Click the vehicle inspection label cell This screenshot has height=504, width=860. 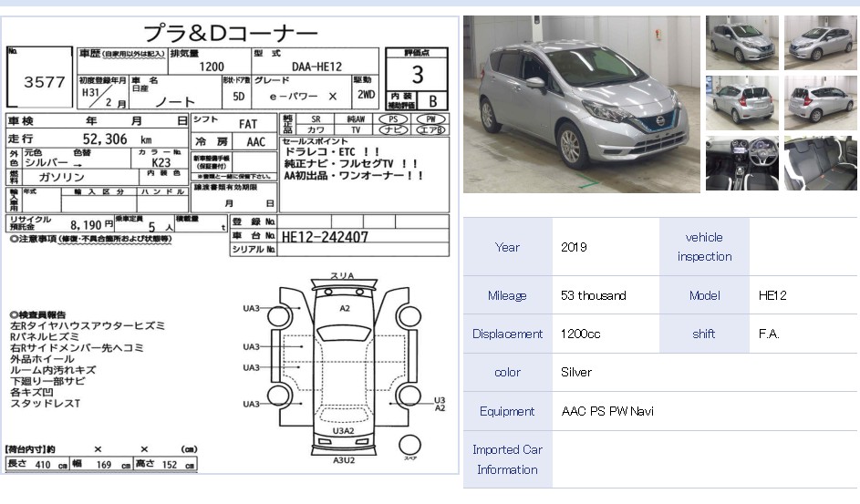pos(704,247)
